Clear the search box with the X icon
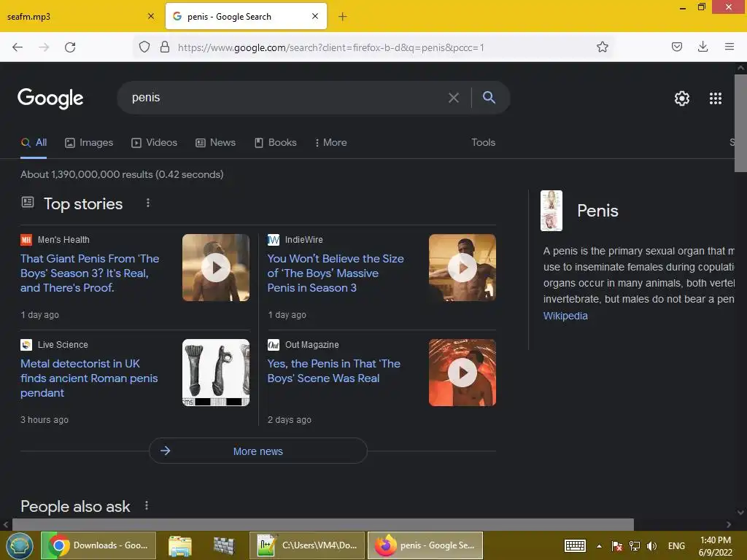 454,98
